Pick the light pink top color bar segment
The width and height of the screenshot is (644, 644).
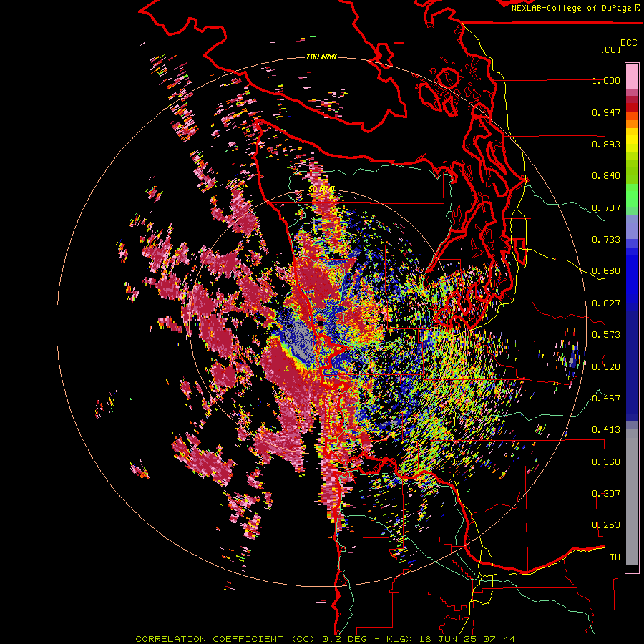pyautogui.click(x=632, y=76)
